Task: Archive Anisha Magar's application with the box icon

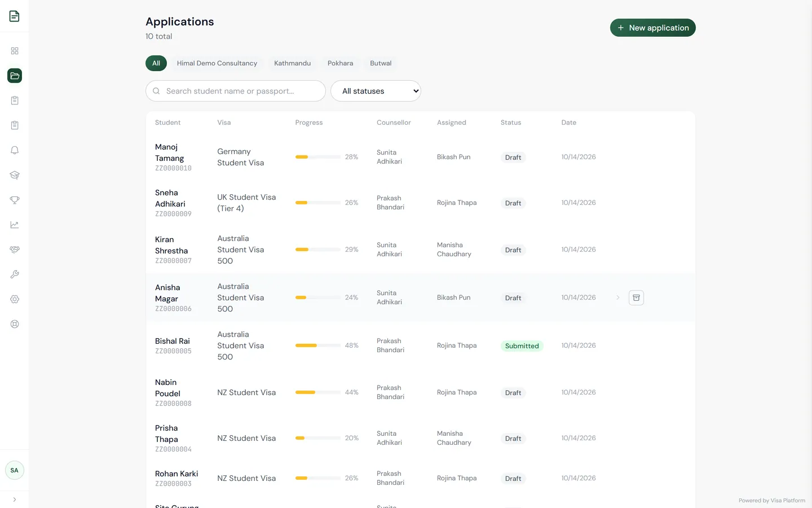Action: pyautogui.click(x=636, y=297)
